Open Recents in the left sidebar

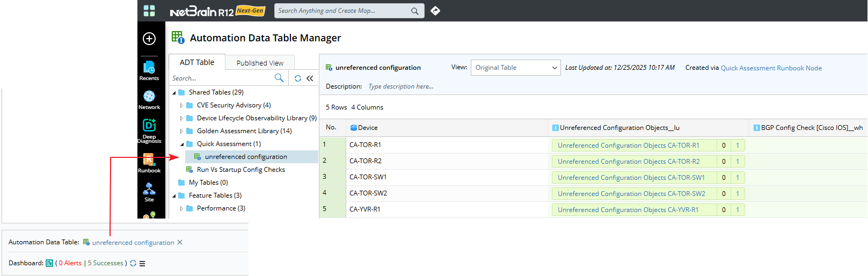pos(149,70)
